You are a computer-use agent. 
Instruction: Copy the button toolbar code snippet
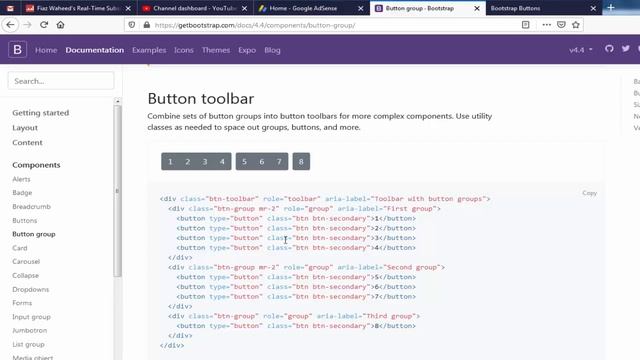coord(589,193)
